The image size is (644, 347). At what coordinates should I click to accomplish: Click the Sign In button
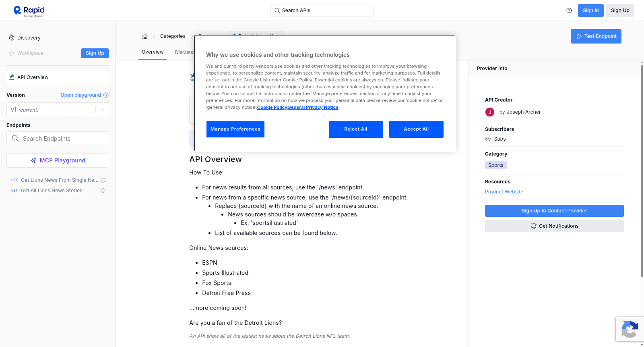point(591,10)
